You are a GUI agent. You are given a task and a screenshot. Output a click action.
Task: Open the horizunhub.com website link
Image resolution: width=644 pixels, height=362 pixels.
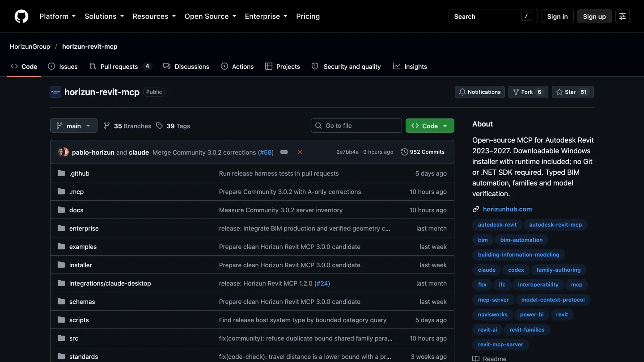[x=508, y=209]
